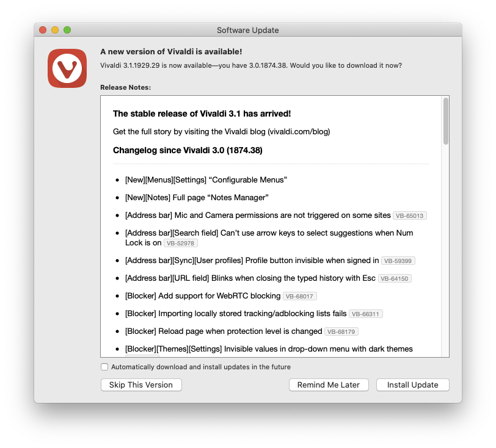Image resolution: width=496 pixels, height=448 pixels.
Task: Click the release notes scrollbar thumb
Action: point(446,121)
